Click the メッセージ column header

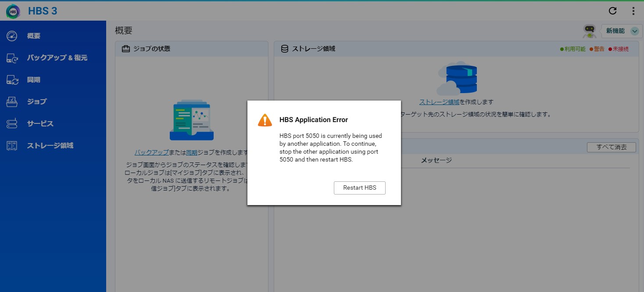click(436, 160)
